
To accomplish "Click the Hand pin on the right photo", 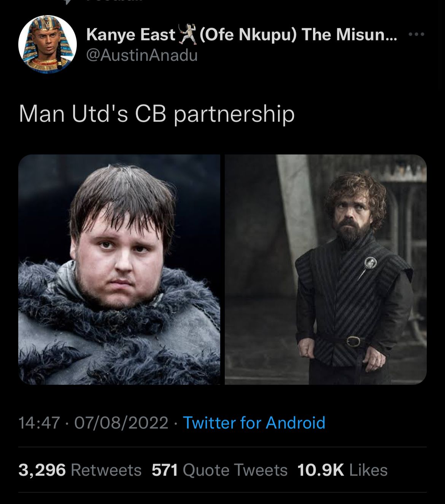I will [370, 262].
